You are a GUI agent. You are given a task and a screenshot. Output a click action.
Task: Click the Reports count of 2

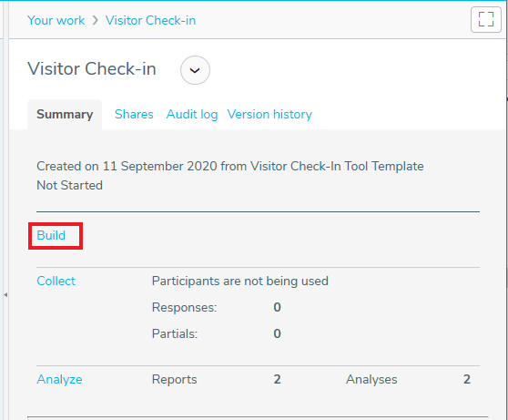(277, 379)
